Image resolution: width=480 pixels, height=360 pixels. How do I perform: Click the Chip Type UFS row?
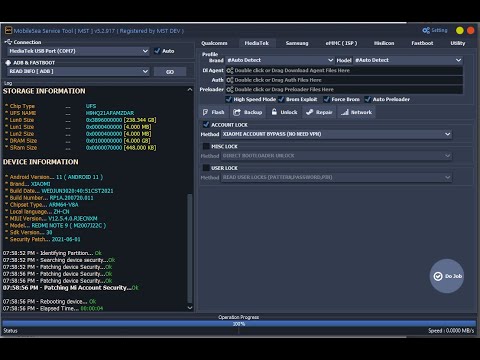(51, 106)
